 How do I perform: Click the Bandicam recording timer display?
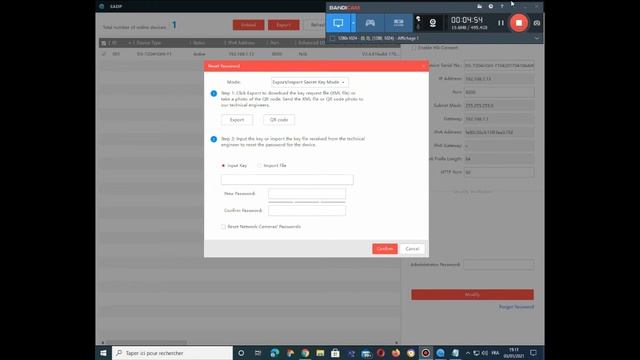[467, 20]
